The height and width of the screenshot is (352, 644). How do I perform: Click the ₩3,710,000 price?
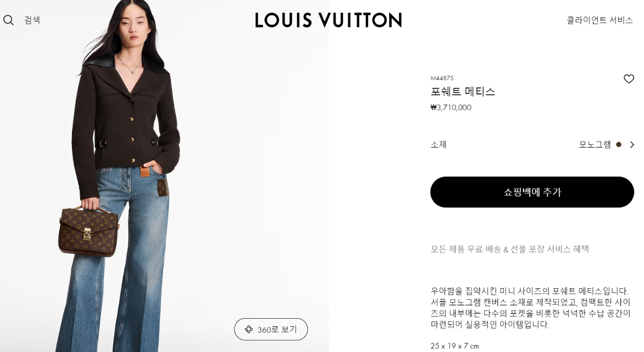[451, 107]
